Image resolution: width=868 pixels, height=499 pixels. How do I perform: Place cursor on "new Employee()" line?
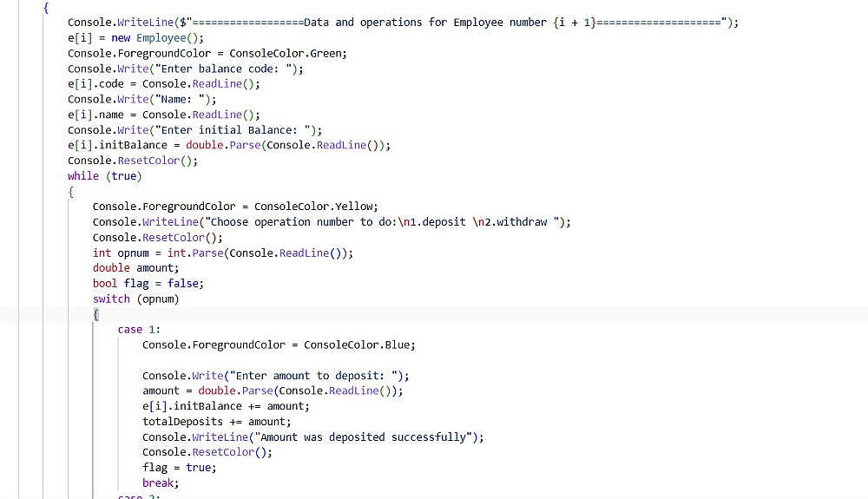point(135,38)
